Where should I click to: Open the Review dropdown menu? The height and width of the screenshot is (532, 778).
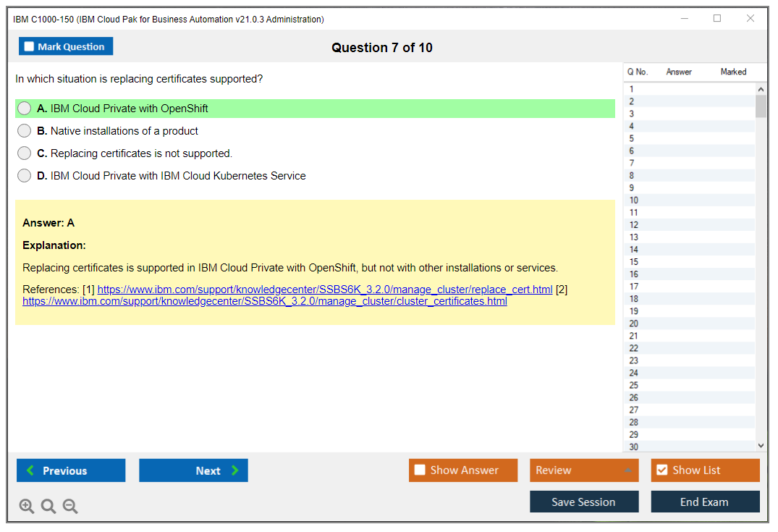[x=584, y=470]
